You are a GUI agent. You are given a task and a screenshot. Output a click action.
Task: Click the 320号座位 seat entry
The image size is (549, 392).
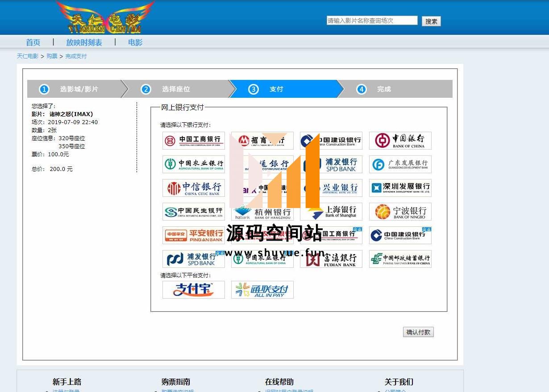[72, 138]
